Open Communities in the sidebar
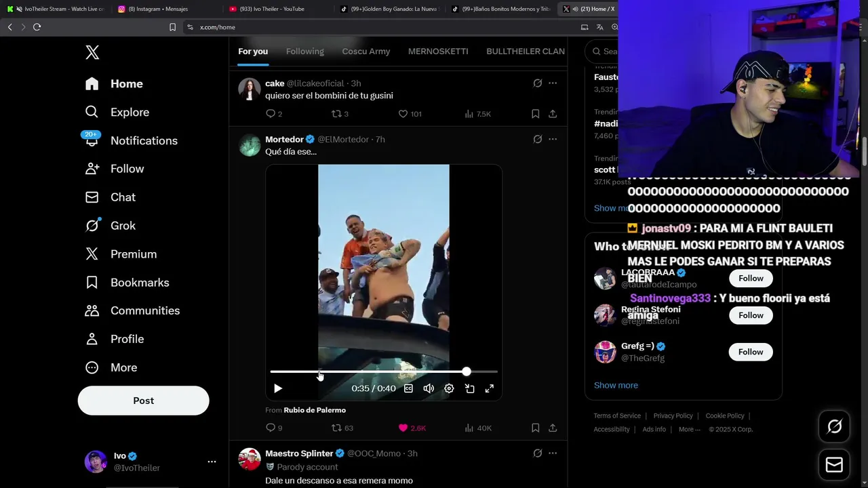 tap(132, 310)
